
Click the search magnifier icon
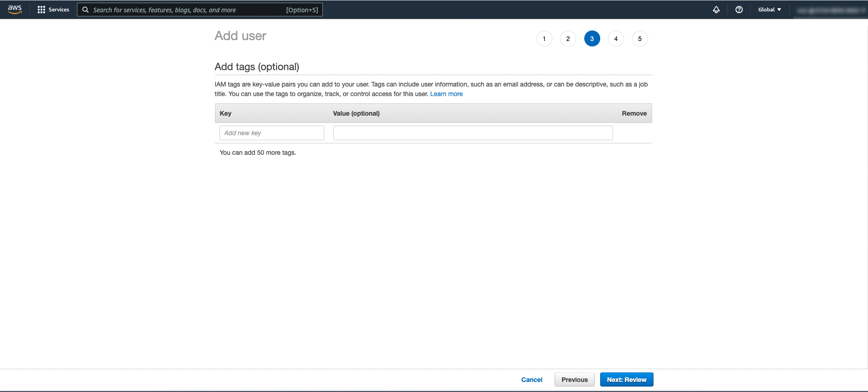85,10
